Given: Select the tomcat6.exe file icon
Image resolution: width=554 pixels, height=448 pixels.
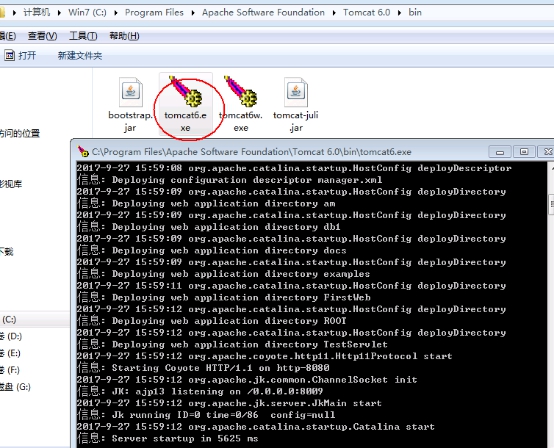Looking at the screenshot, I should [x=186, y=91].
